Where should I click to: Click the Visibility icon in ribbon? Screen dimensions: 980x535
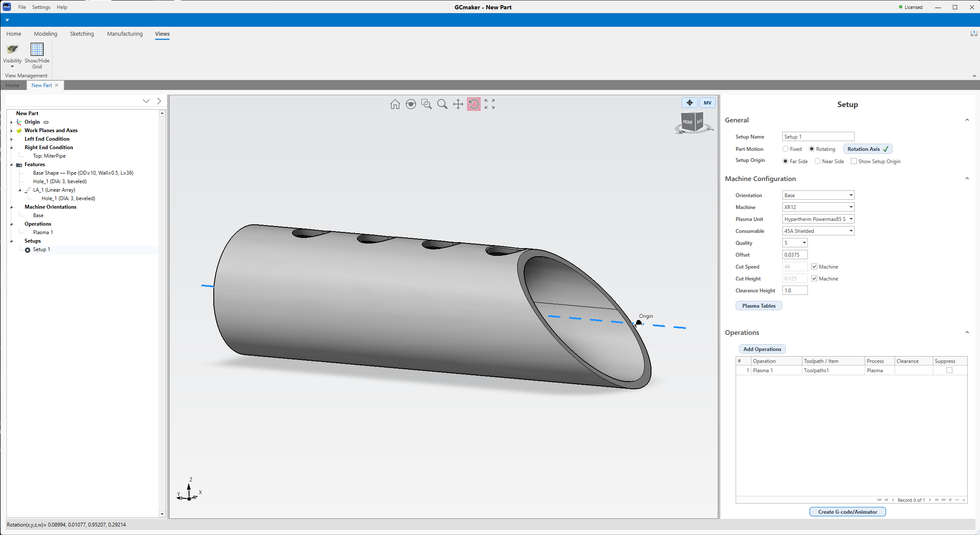pos(12,50)
